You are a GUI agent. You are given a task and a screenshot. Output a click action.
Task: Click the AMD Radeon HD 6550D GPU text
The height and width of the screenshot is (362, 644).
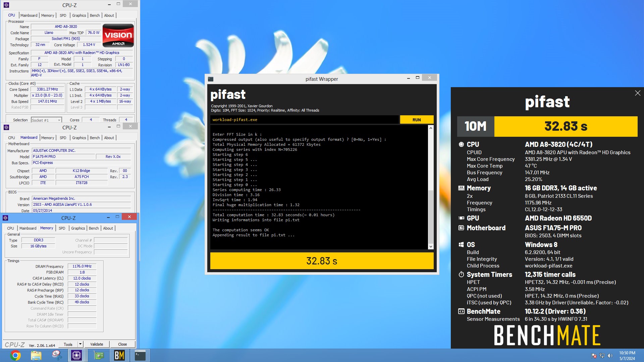tap(558, 218)
